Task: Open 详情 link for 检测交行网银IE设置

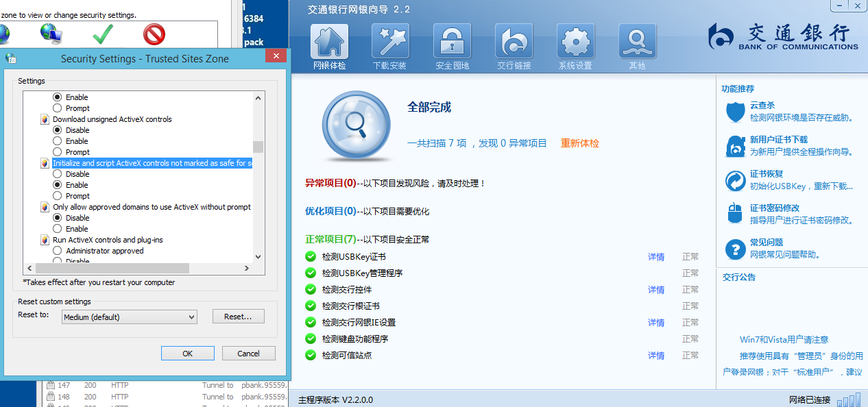Action: point(656,323)
